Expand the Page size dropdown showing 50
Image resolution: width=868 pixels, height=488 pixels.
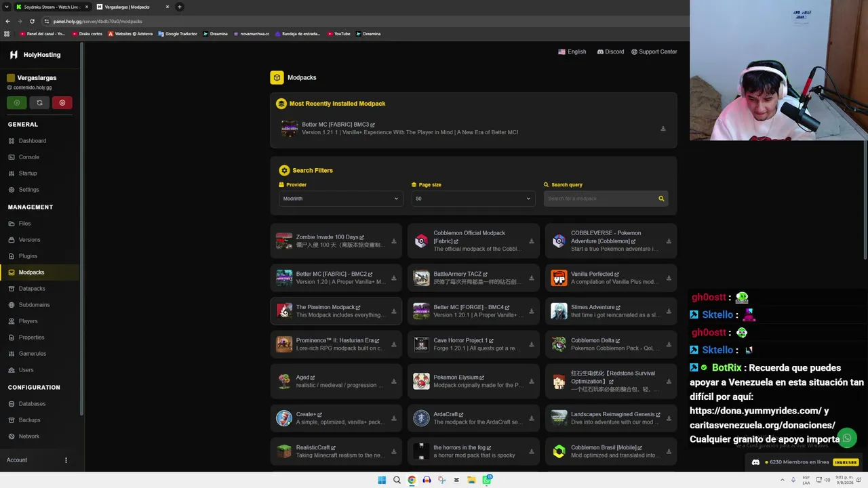pos(473,199)
